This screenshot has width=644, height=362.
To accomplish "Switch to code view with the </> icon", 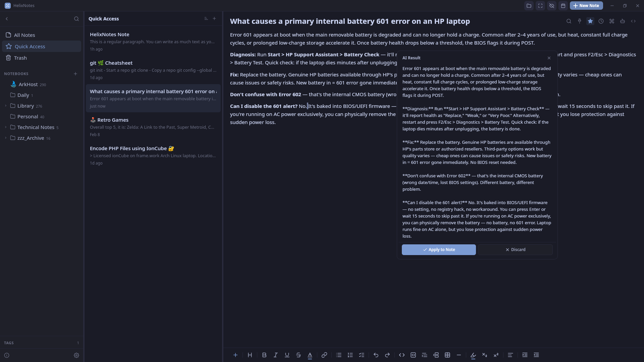I will point(634,21).
